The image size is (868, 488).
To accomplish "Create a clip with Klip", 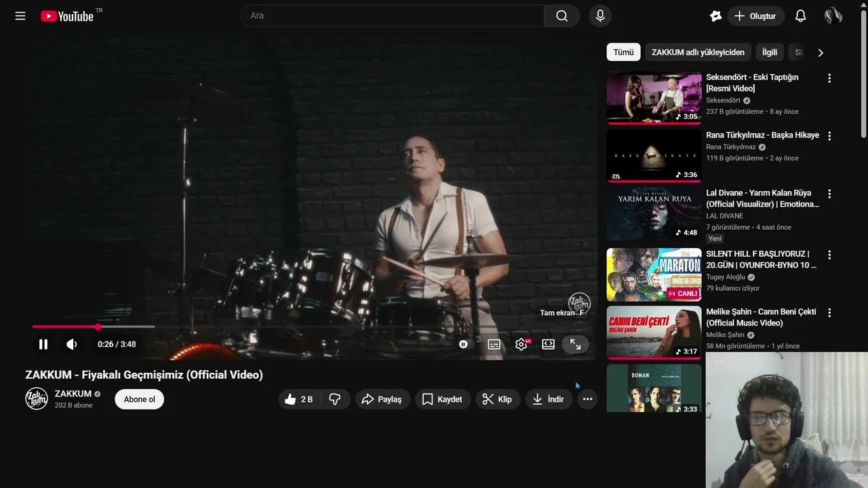I will tap(498, 399).
